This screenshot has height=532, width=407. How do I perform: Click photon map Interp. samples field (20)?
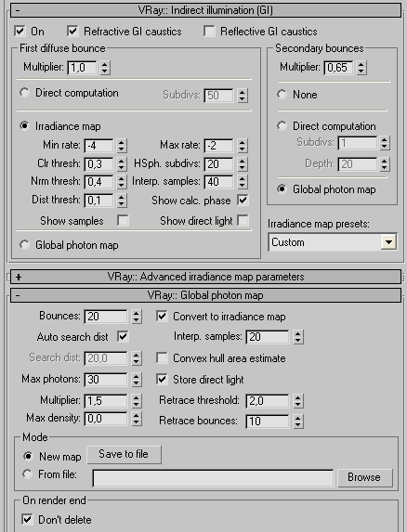(268, 337)
